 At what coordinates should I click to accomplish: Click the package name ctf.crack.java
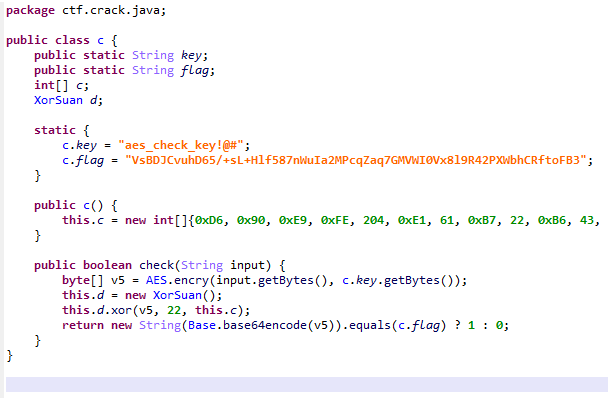112,10
